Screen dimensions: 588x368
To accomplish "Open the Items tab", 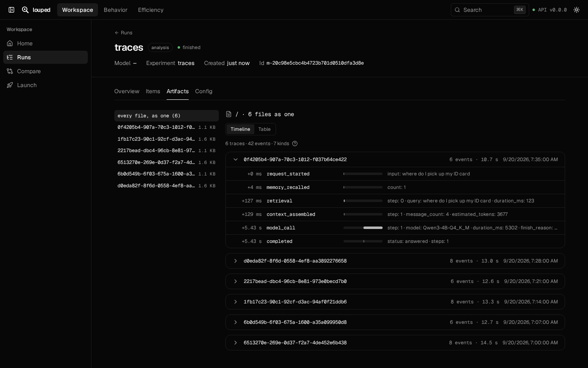I will [153, 91].
